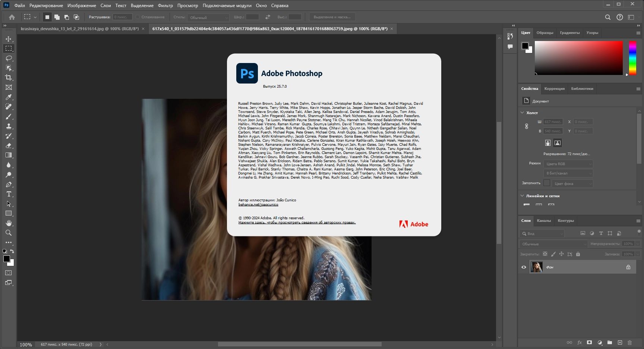Viewport: 644px width, 349px height.
Task: Pick the Crop tool
Action: coord(9,78)
